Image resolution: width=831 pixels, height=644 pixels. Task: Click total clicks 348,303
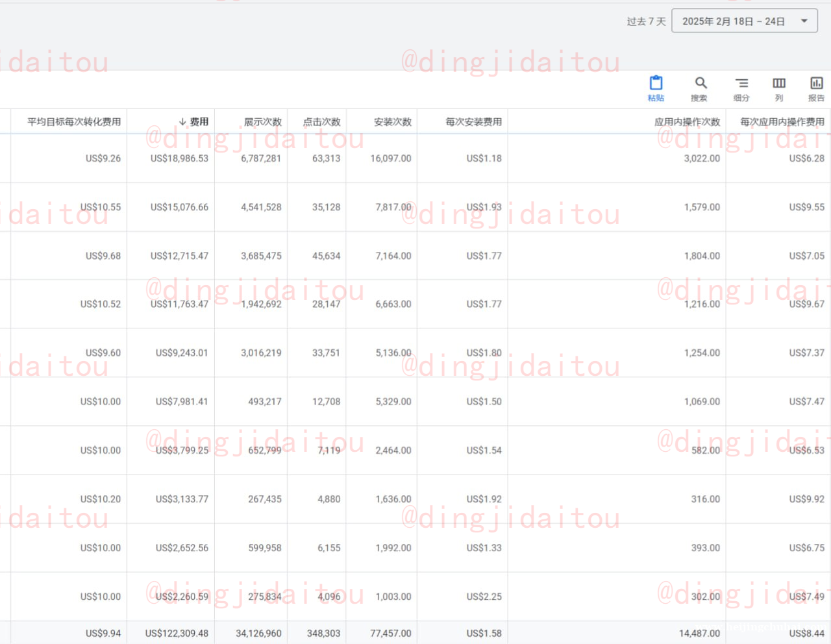323,633
